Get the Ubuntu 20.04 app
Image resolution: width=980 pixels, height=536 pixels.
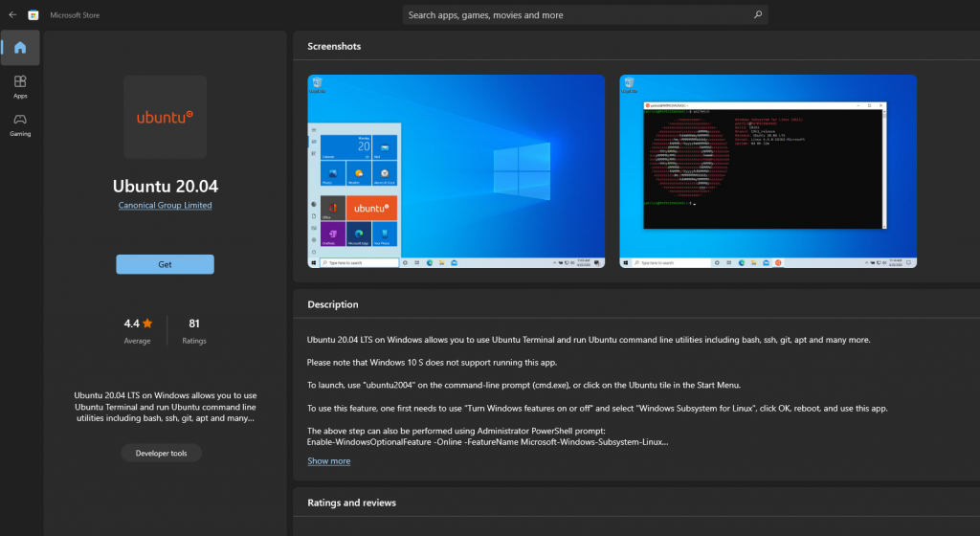pyautogui.click(x=165, y=264)
